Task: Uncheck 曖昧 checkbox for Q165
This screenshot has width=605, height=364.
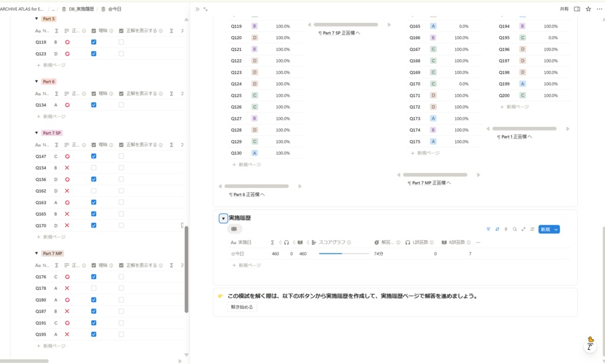Action: (x=94, y=214)
